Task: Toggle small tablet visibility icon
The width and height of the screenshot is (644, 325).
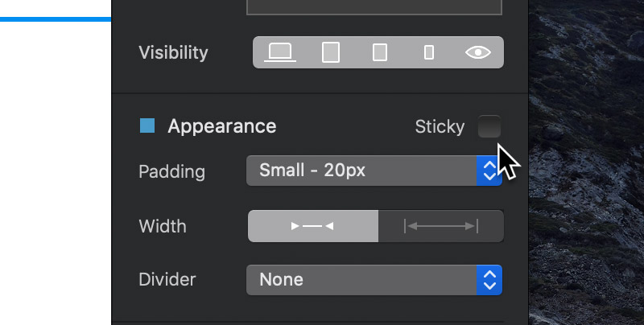Action: (x=379, y=52)
